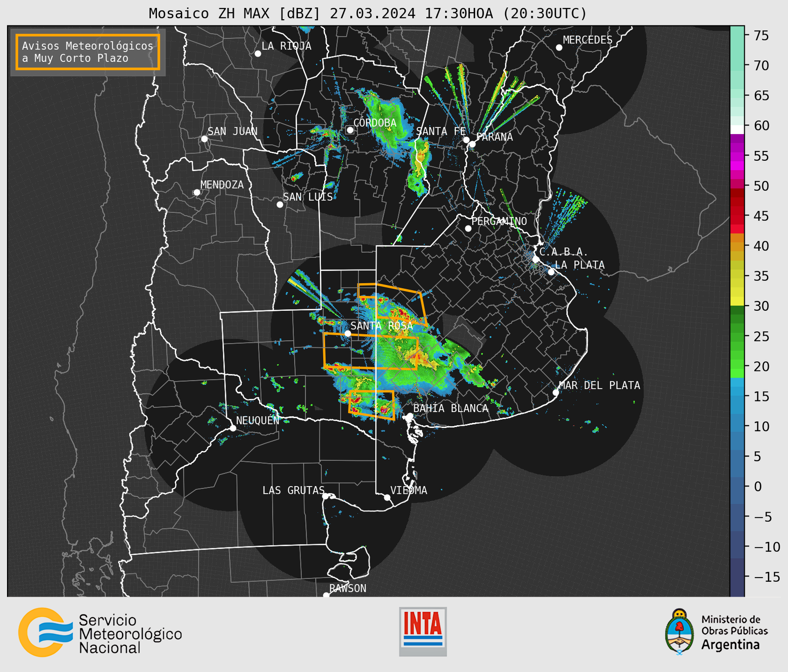Click the NEUQUÉN label
788x672 pixels.
coord(258,421)
